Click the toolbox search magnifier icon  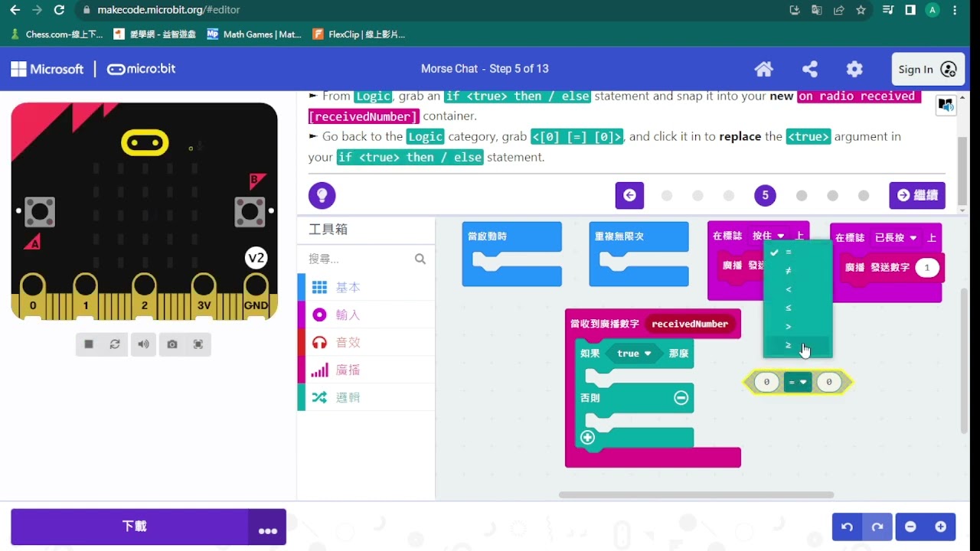point(420,259)
